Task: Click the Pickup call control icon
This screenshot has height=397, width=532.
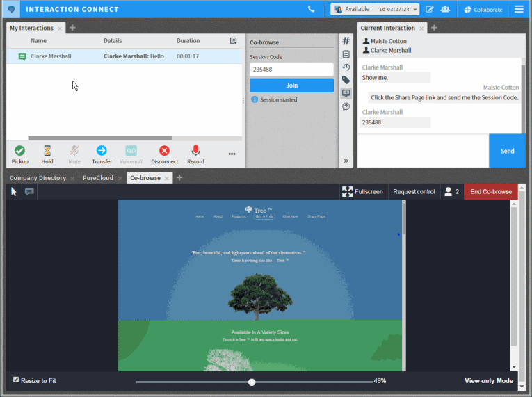Action: click(20, 151)
